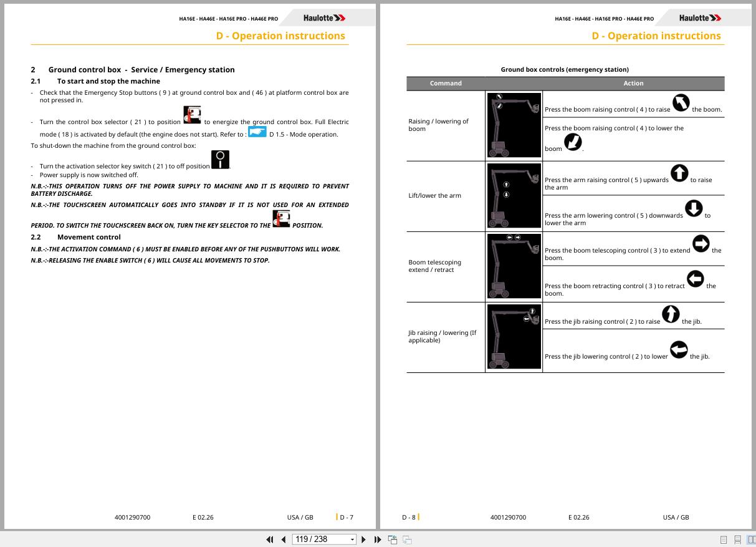Click 'D 1.5 - Mode operation' reference
Screen dimensions: 756x547
[x=304, y=135]
